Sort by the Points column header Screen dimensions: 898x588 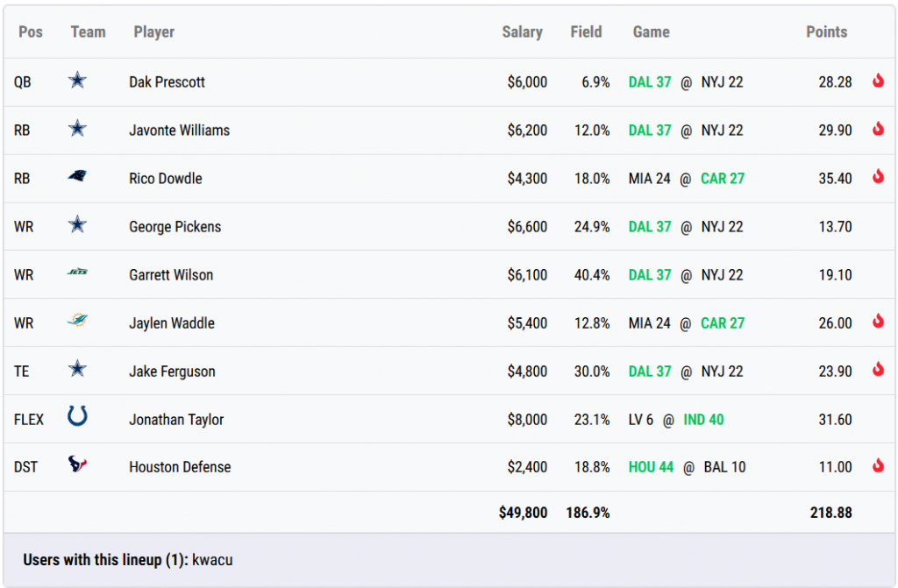tap(826, 32)
